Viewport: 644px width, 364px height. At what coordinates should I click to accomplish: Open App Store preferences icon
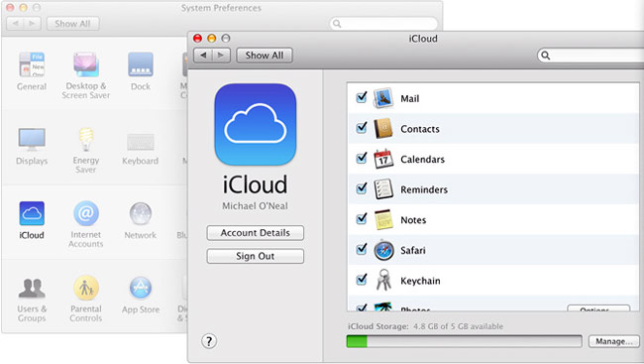pos(141,295)
